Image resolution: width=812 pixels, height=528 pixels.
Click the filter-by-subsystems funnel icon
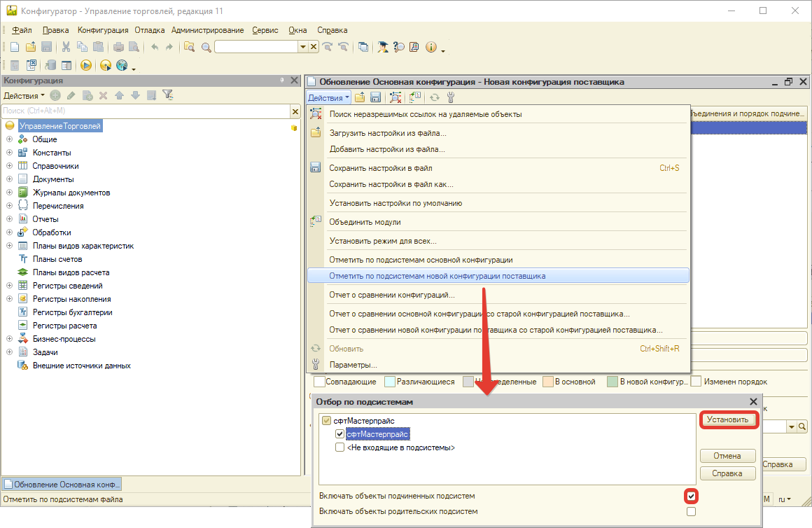point(167,95)
